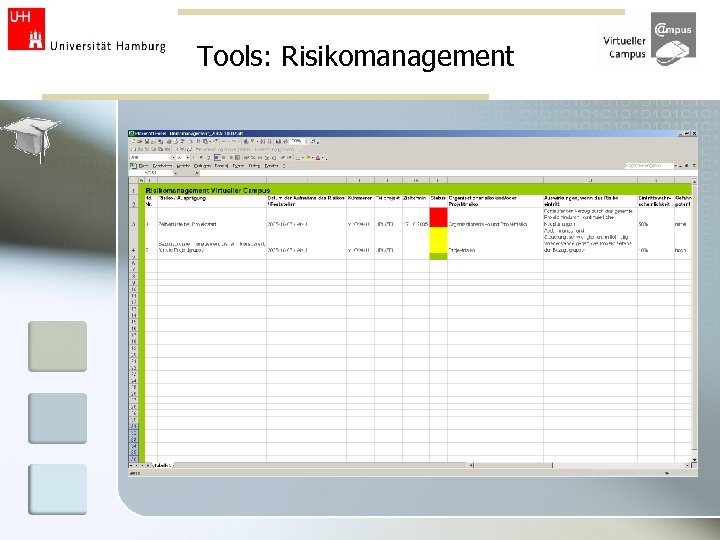Run the spelling check icon
The image size is (720, 540).
[182, 141]
